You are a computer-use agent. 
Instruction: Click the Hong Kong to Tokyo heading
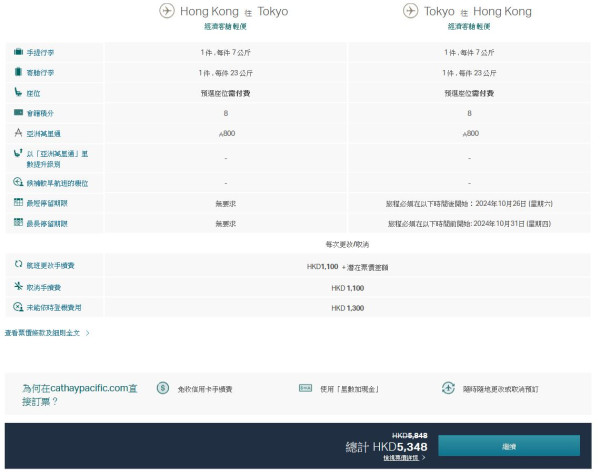pos(234,11)
